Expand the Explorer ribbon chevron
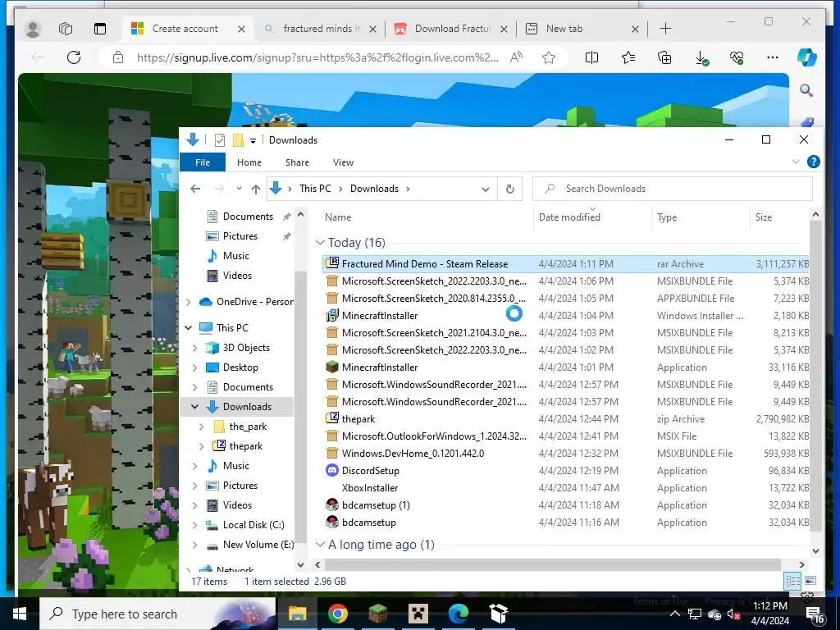Image resolution: width=840 pixels, height=630 pixels. click(x=796, y=162)
